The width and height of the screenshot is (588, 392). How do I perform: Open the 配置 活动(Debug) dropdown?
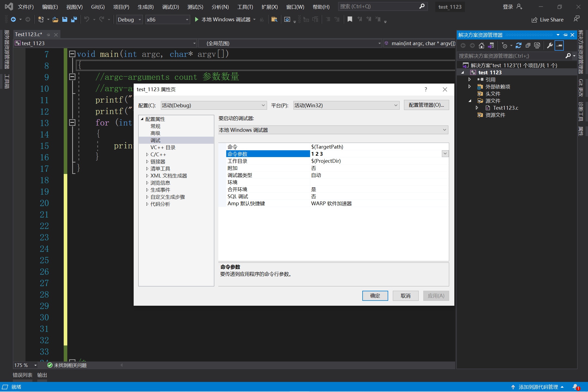(x=214, y=105)
